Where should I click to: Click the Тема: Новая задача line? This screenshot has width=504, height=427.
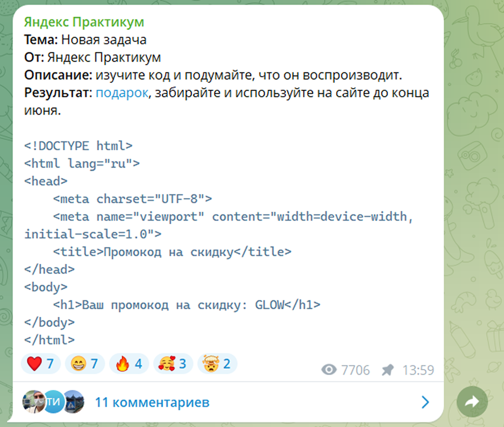pyautogui.click(x=85, y=40)
